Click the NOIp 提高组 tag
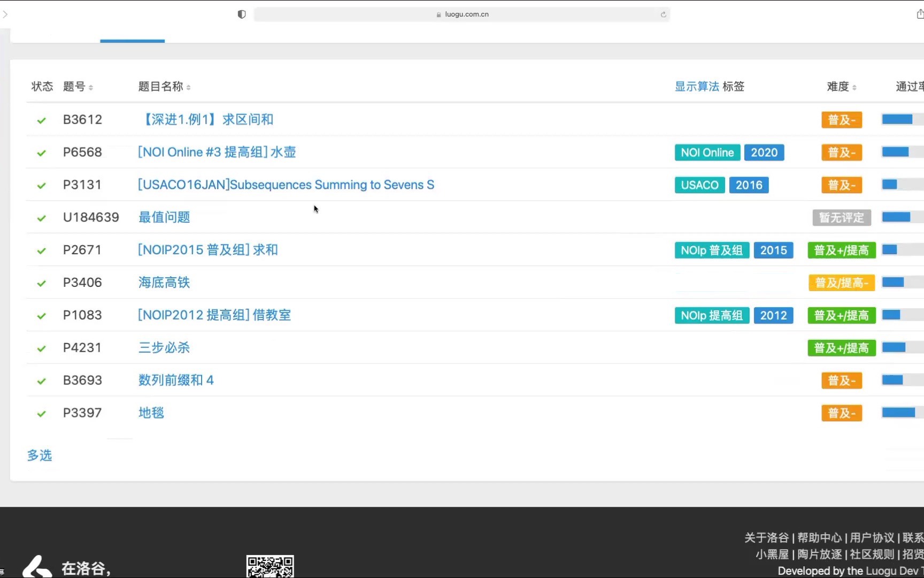This screenshot has height=578, width=924. [712, 316]
